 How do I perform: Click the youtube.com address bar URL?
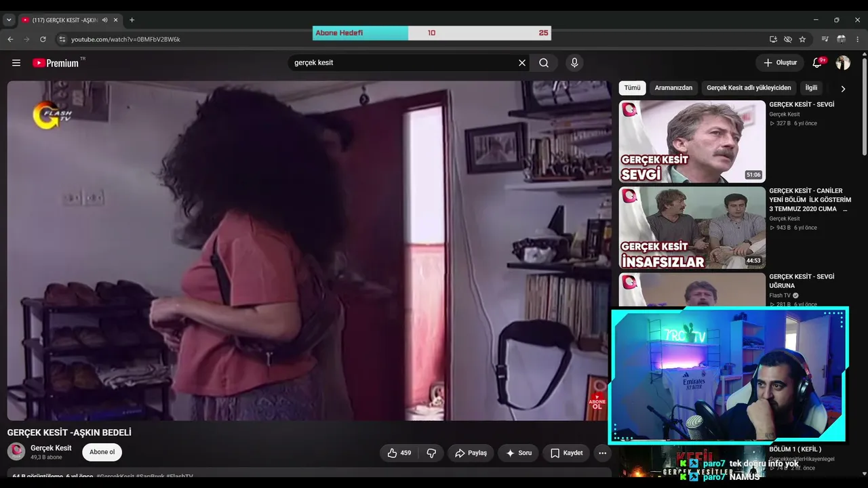(125, 39)
